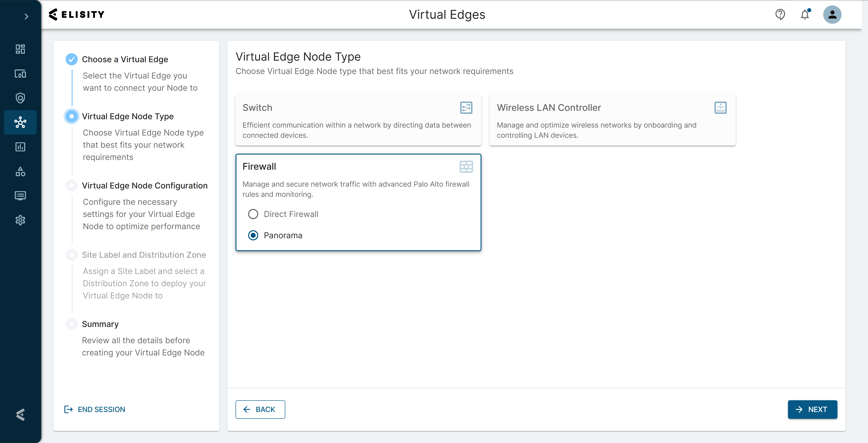Click the Switch card icon

click(466, 108)
